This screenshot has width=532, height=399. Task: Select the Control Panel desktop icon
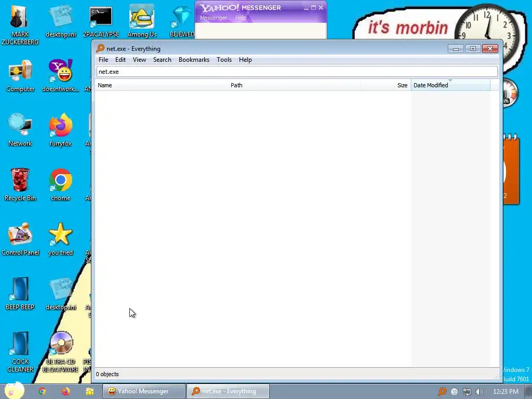coord(20,239)
